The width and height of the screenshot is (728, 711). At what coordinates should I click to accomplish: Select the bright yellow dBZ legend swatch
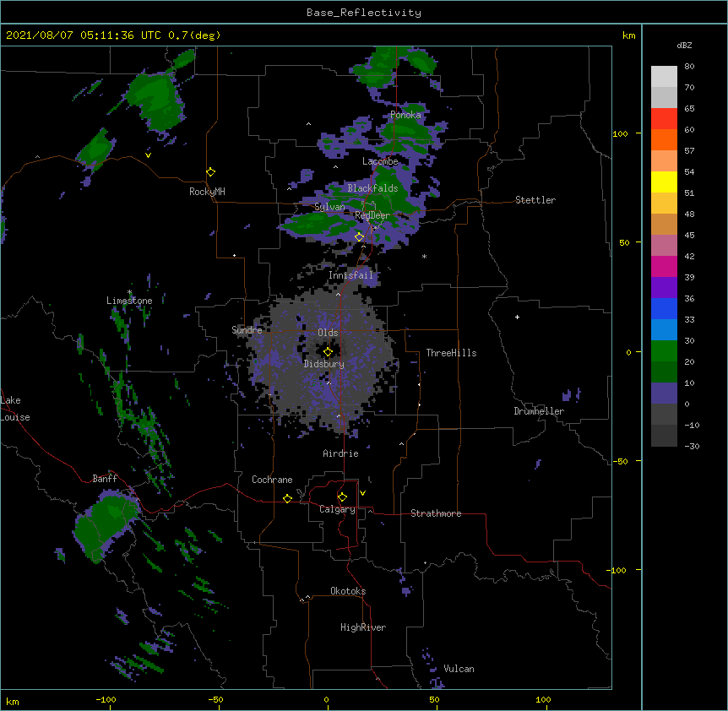coord(664,182)
